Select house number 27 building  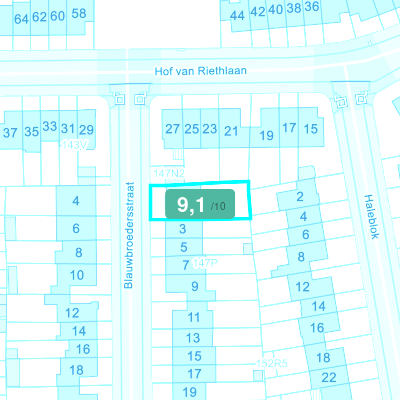tap(173, 129)
